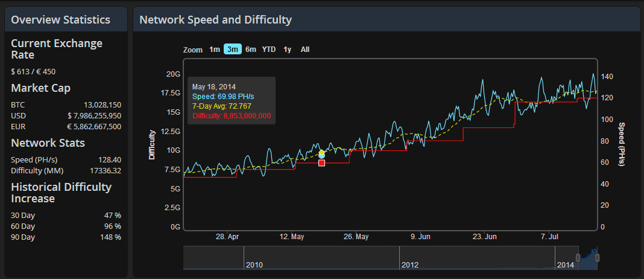Click the red difficulty square marker
Viewport: 644px width, 279px height.
click(x=322, y=163)
